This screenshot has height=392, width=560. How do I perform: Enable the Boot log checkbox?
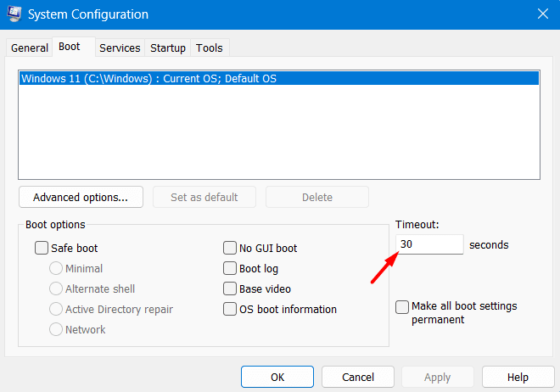230,268
